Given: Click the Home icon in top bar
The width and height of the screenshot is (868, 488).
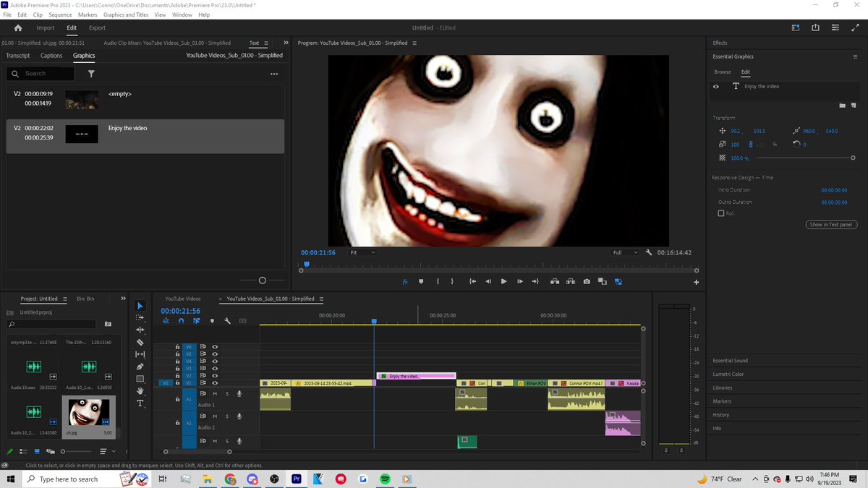Looking at the screenshot, I should coord(18,27).
